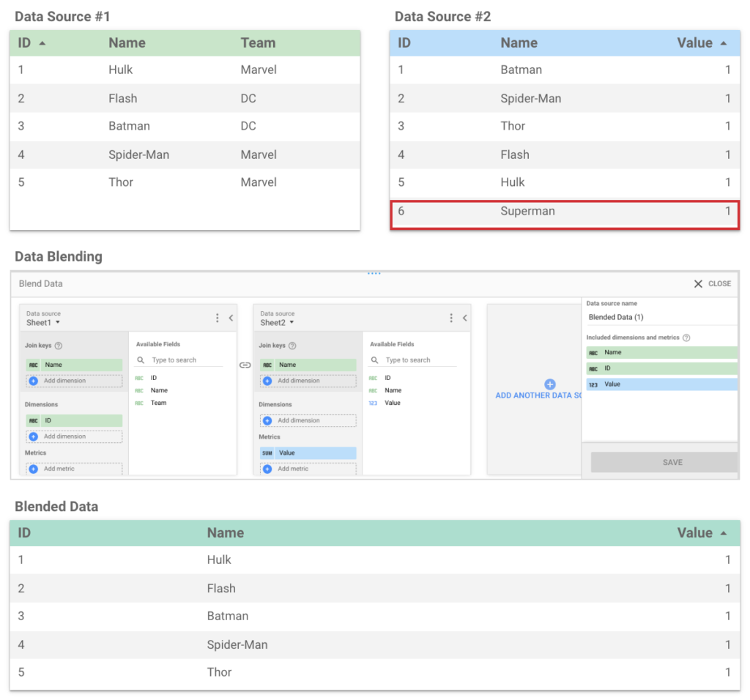Open Sheet1 panel three-dot options menu
The height and width of the screenshot is (700, 750).
(x=218, y=318)
